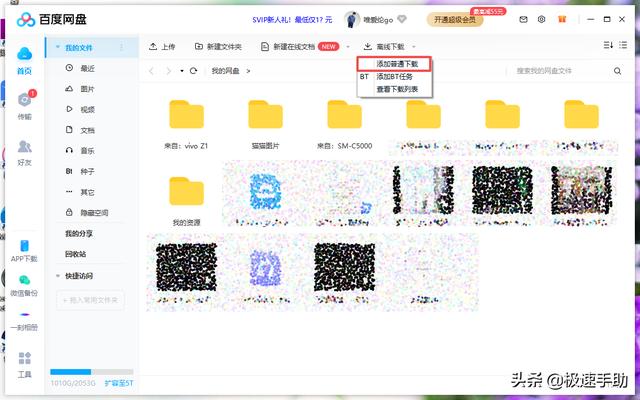640x400 pixels.
Task: Open 微信备份 WeChat backup
Action: [24, 285]
